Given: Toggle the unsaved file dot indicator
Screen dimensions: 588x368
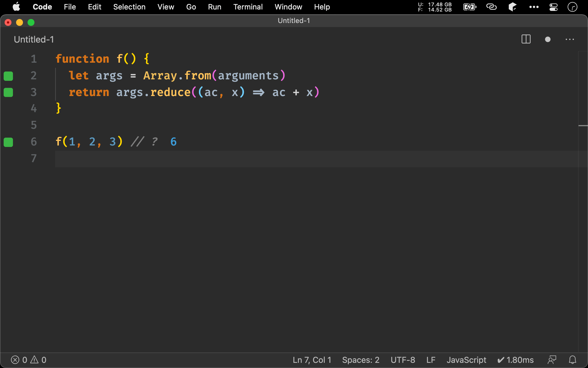Looking at the screenshot, I should coord(548,39).
